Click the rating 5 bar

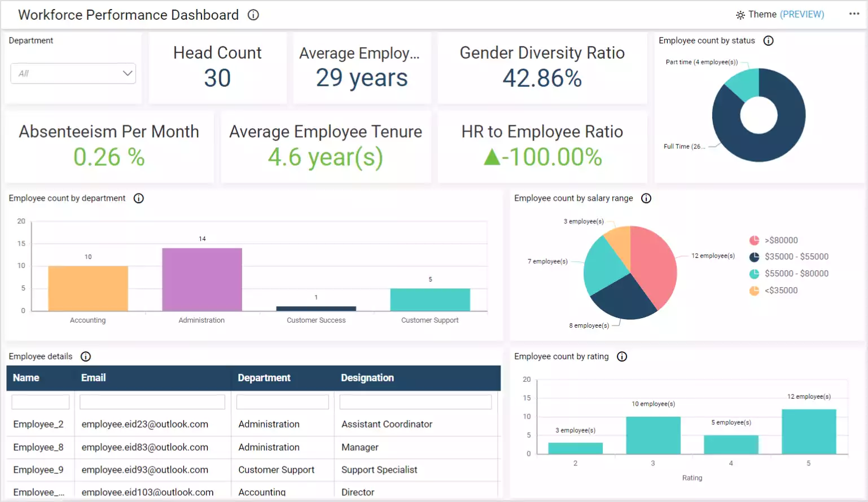pyautogui.click(x=809, y=431)
